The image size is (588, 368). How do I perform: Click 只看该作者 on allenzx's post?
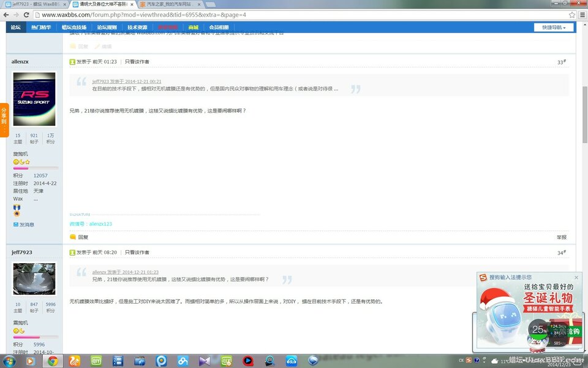click(x=137, y=62)
